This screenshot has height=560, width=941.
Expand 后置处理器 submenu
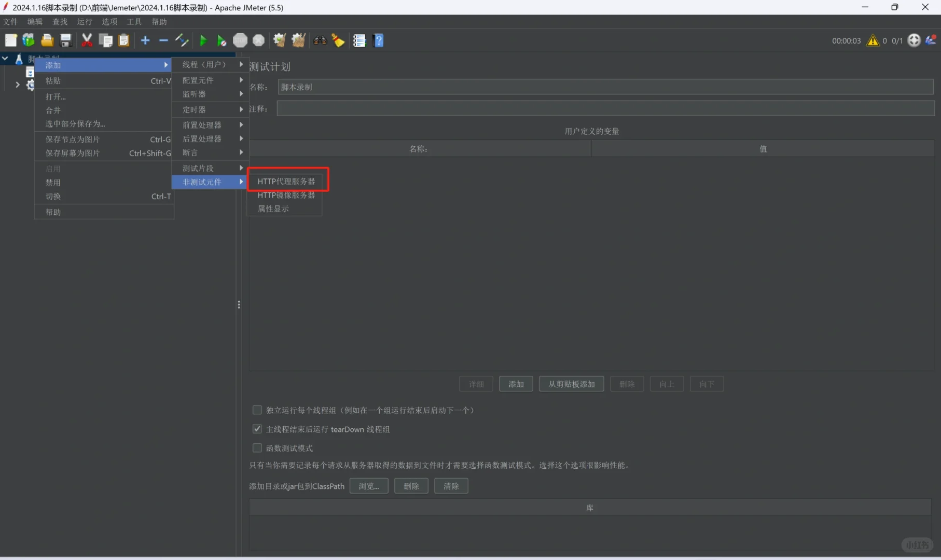210,138
